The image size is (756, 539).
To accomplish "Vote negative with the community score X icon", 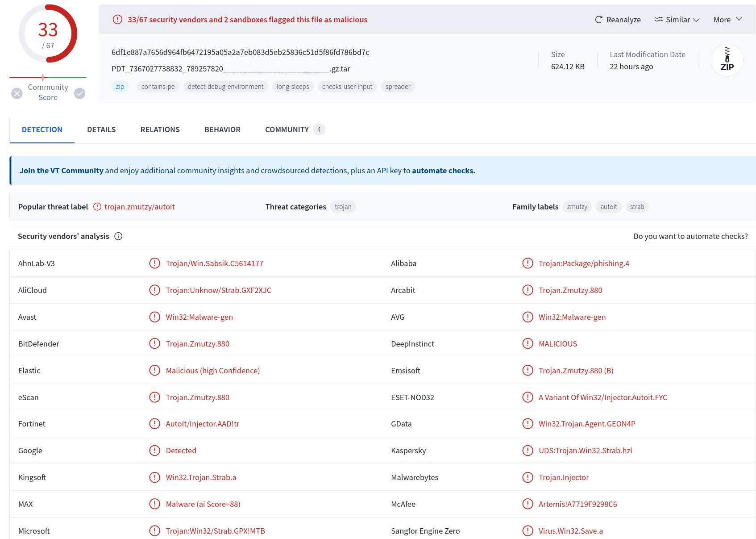I will pos(17,93).
